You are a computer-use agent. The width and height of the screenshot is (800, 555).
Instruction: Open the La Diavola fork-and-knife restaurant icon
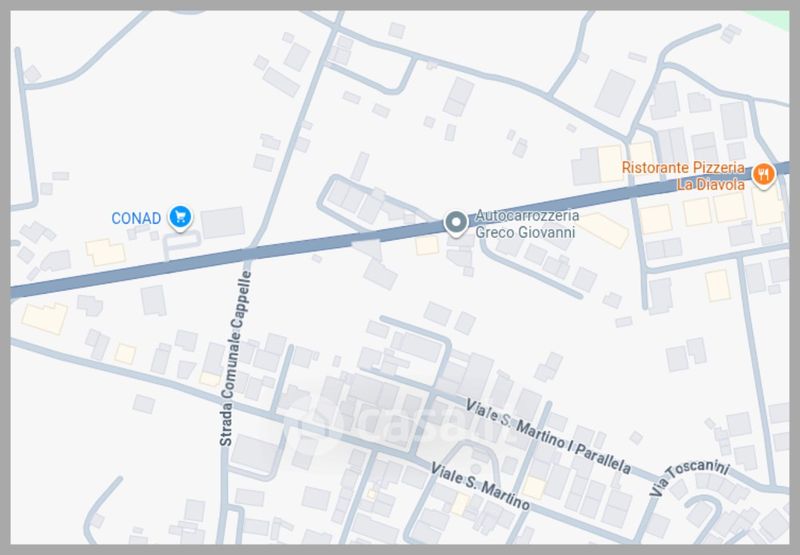coord(763,175)
